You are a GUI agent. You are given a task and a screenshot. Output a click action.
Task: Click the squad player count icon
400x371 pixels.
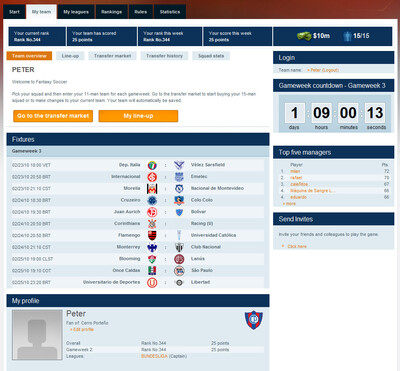coord(347,36)
